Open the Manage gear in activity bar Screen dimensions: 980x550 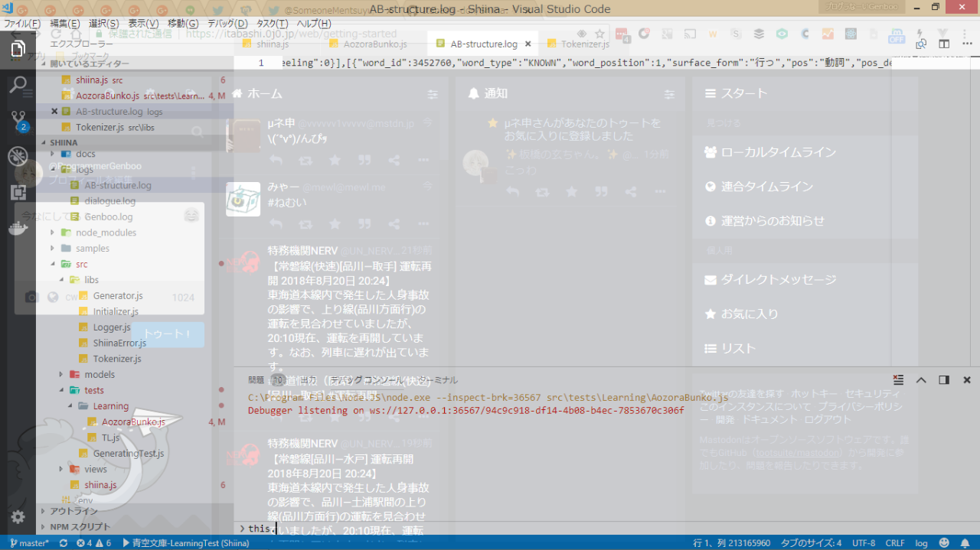18,517
